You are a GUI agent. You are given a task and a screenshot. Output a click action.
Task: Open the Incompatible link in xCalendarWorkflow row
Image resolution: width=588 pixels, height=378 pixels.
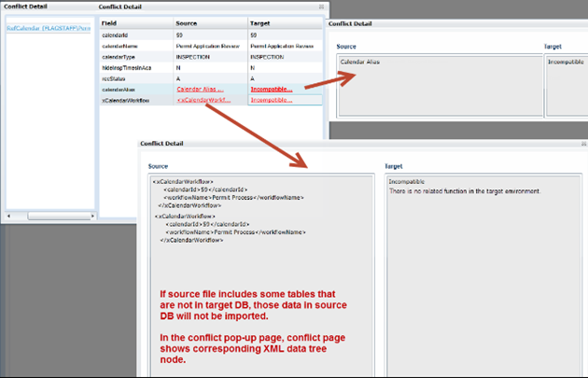point(272,99)
